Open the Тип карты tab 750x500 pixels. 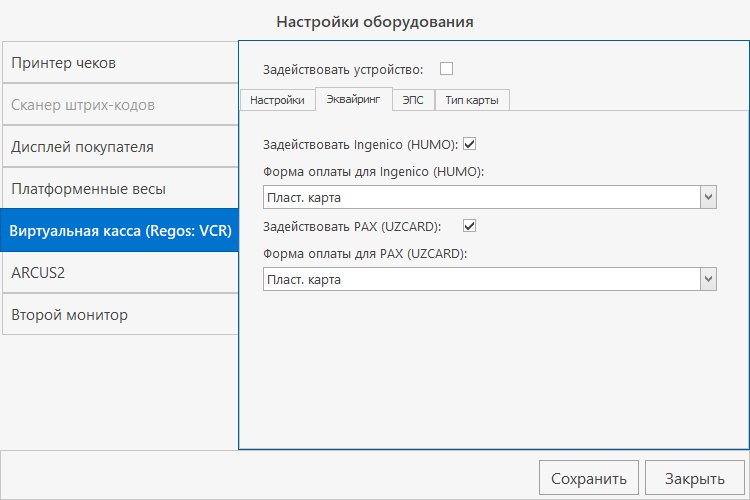click(x=472, y=100)
